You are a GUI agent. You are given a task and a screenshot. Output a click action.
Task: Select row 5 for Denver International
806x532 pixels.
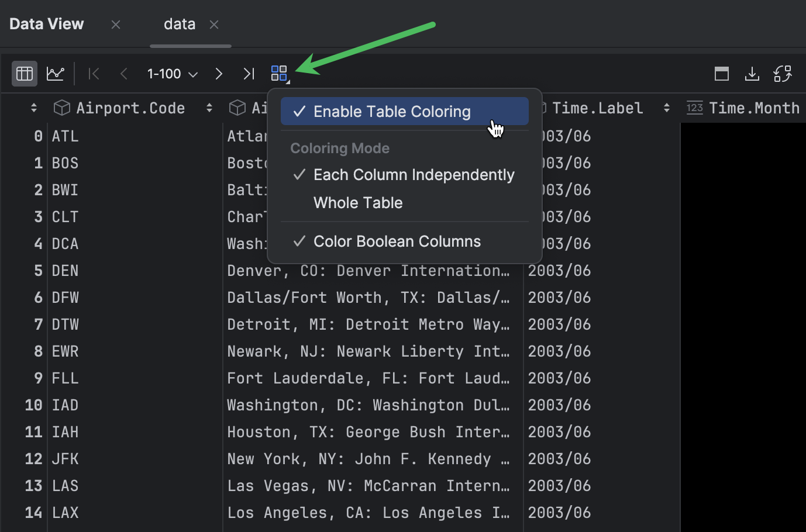click(x=65, y=270)
